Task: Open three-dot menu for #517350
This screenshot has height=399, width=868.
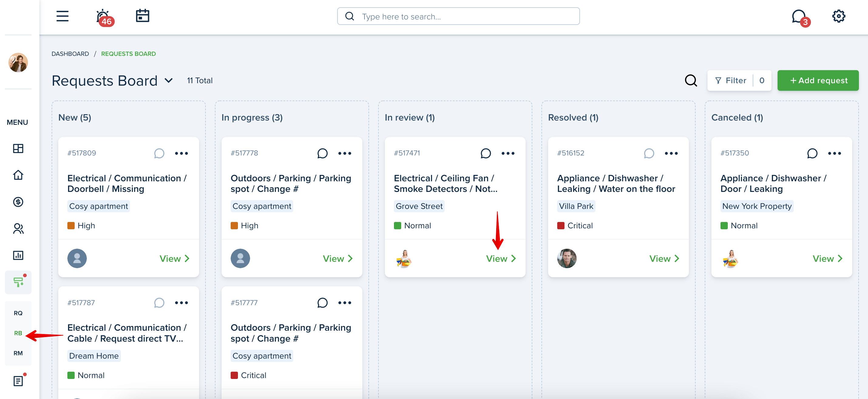Action: (834, 153)
